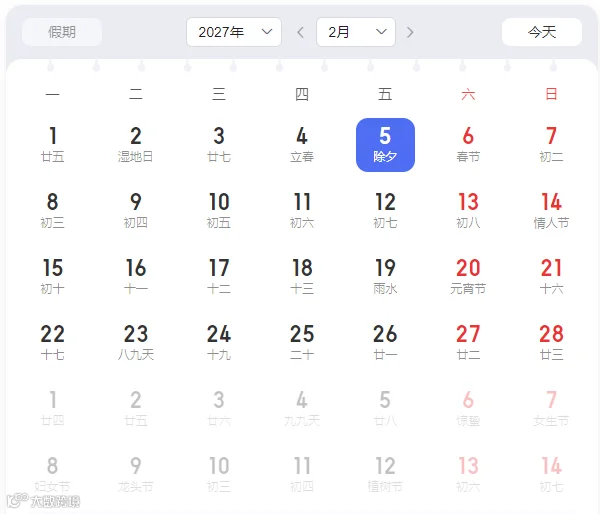Go to next month arrow
Image resolution: width=600 pixels, height=514 pixels.
[410, 33]
